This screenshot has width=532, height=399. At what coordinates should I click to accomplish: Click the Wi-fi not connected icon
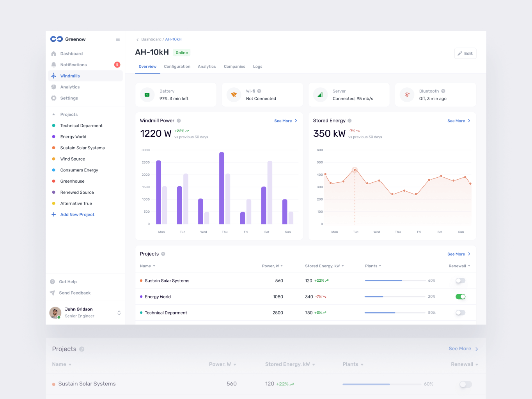tap(234, 95)
